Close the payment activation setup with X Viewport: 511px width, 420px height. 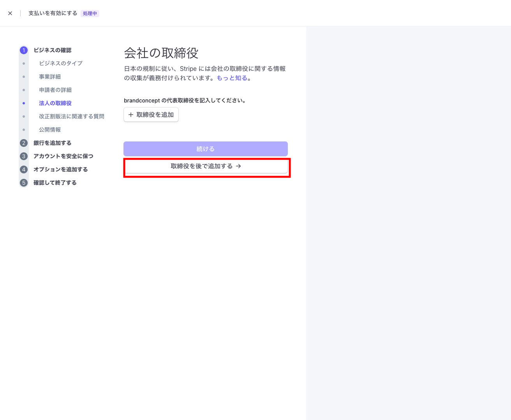click(10, 13)
